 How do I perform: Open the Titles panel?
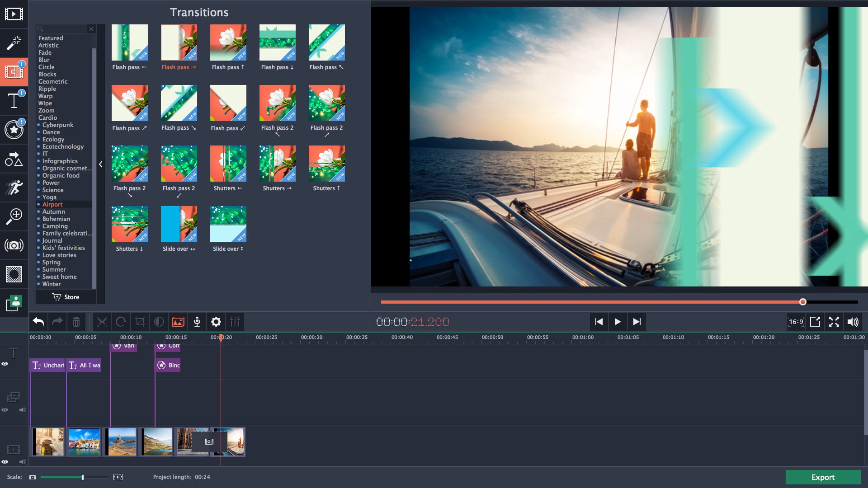click(x=14, y=101)
